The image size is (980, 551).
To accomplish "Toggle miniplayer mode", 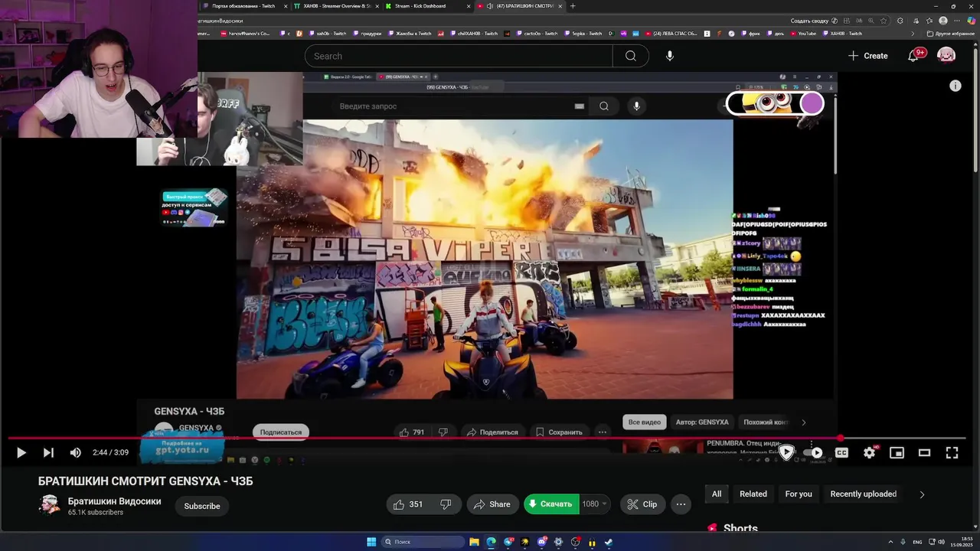I will 897,452.
